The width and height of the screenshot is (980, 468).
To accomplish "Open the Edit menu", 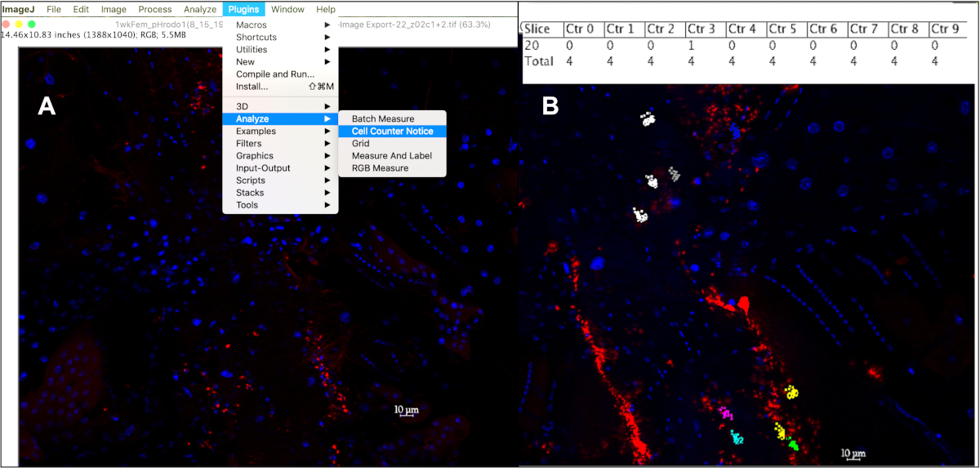I will (81, 10).
